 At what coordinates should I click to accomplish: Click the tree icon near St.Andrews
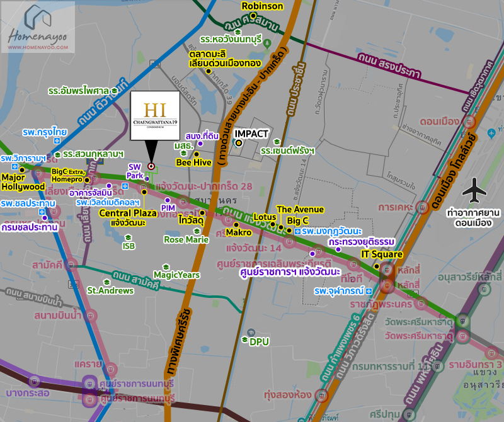click(x=107, y=283)
